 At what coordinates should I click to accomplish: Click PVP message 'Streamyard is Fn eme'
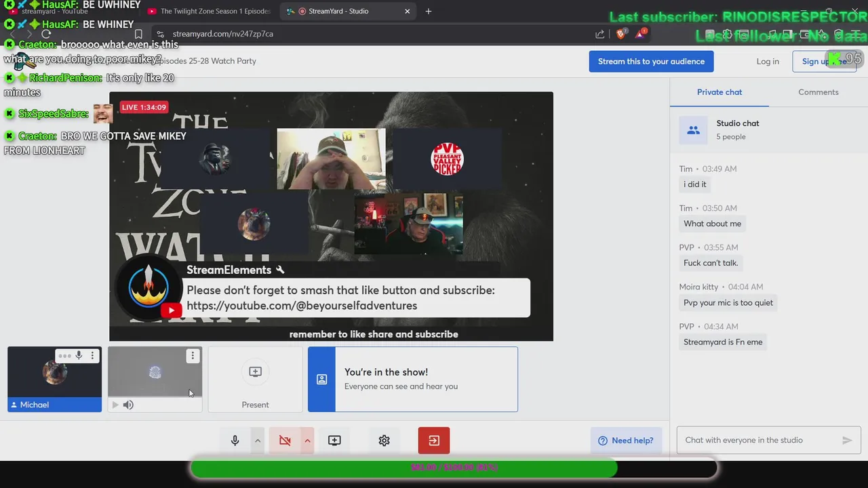click(x=723, y=342)
